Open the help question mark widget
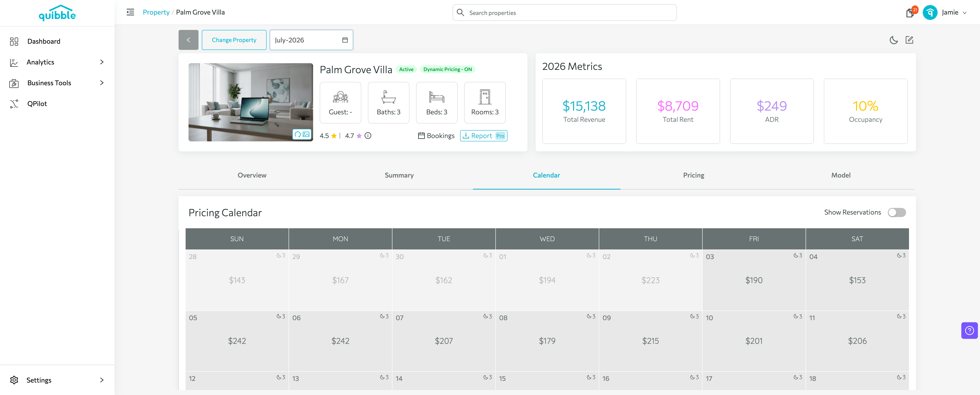This screenshot has width=980, height=395. [969, 330]
